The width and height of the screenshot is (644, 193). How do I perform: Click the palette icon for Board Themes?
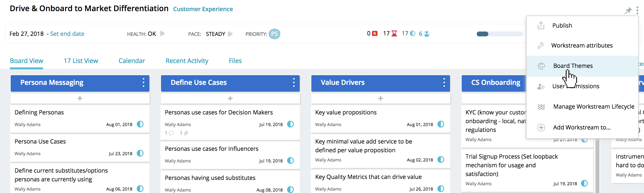point(541,66)
